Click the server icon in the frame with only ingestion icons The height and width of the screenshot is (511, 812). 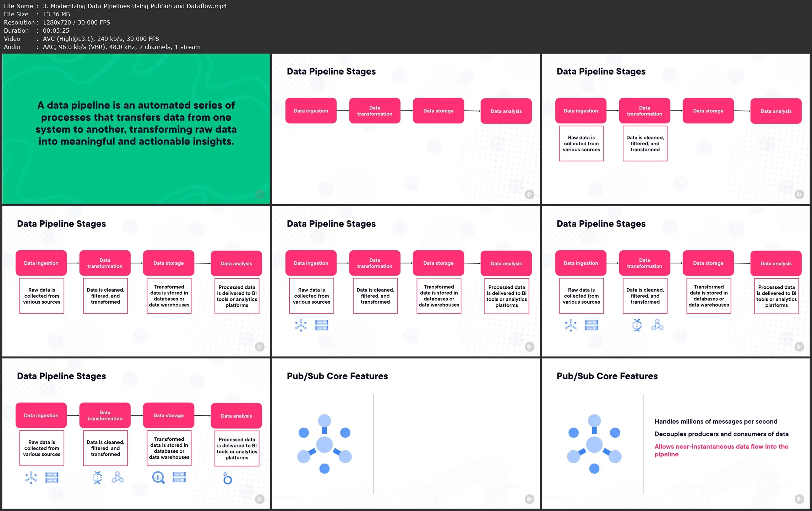pyautogui.click(x=322, y=325)
